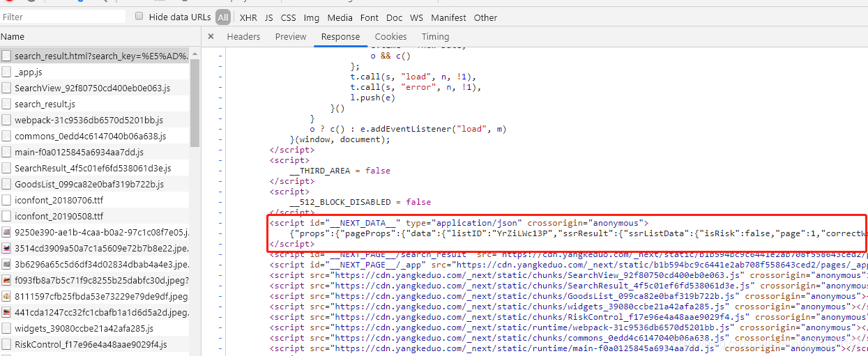The image size is (868, 356).
Task: Filter requests by JS type
Action: coord(268,17)
